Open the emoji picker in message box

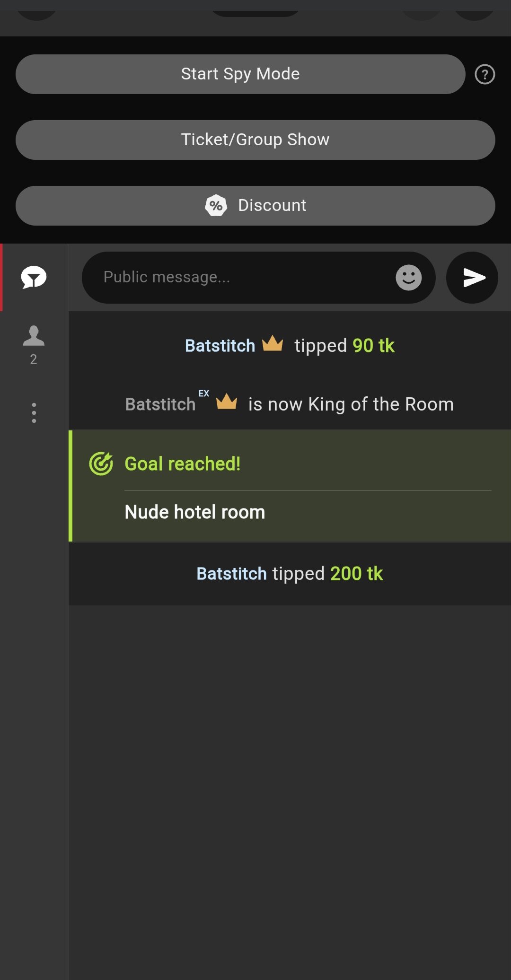click(x=408, y=278)
